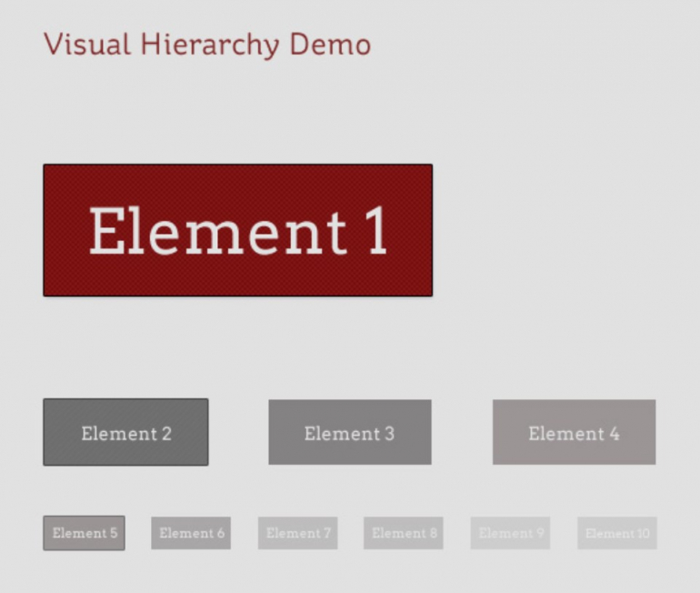
Task: Click the empty background beside the Element 1 button
Action: [x=564, y=230]
